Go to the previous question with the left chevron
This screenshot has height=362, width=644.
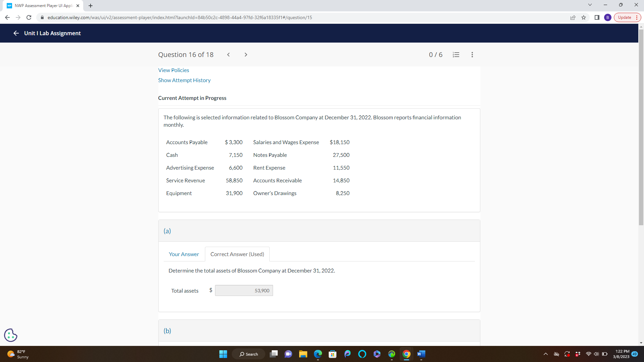pyautogui.click(x=228, y=54)
